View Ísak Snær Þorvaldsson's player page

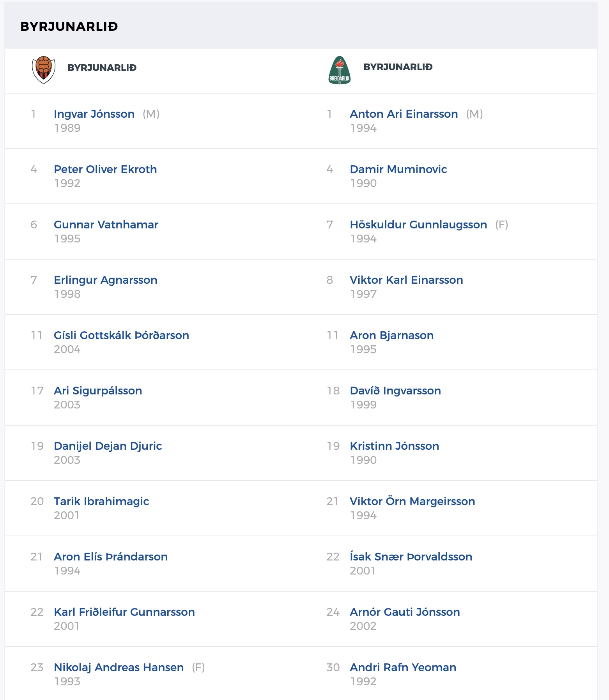tap(411, 557)
